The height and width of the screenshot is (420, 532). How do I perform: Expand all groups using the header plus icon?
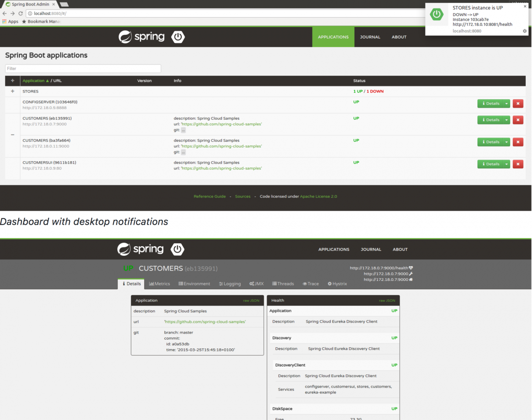[13, 80]
